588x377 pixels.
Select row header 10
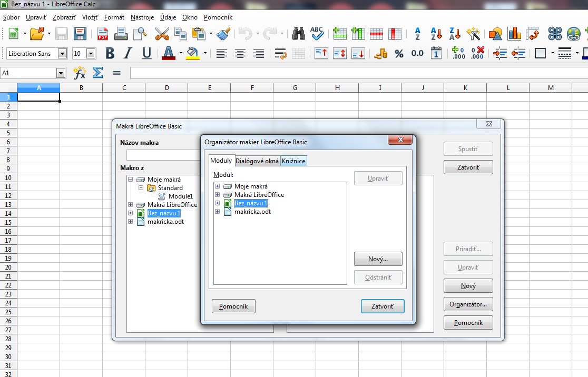click(8, 177)
